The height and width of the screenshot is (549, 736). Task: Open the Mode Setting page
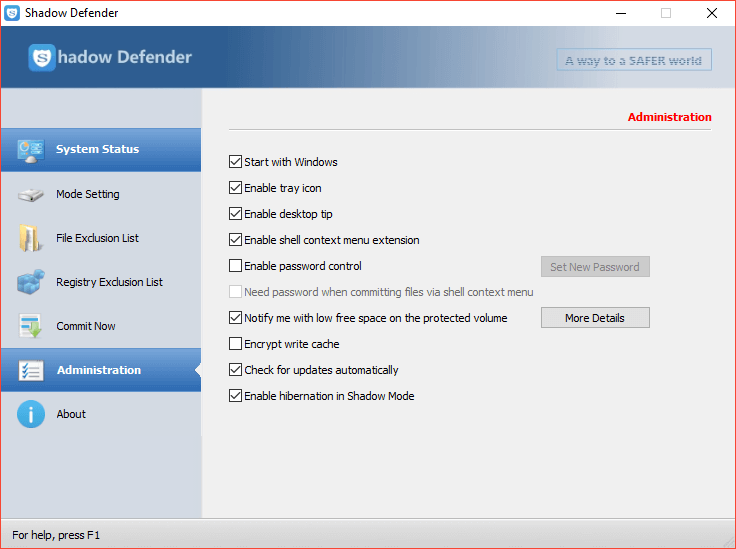101,194
